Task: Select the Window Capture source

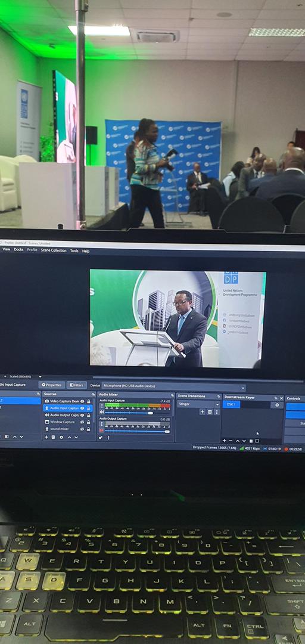Action: click(x=60, y=422)
